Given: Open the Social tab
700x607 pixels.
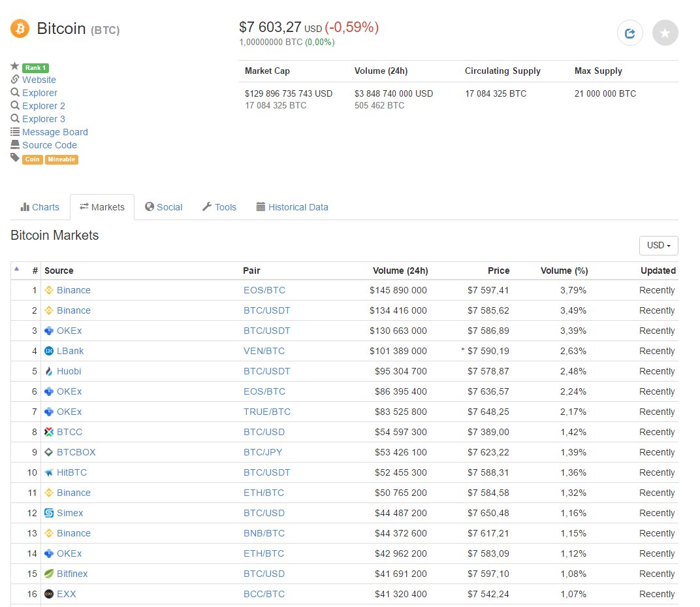Looking at the screenshot, I should [164, 207].
